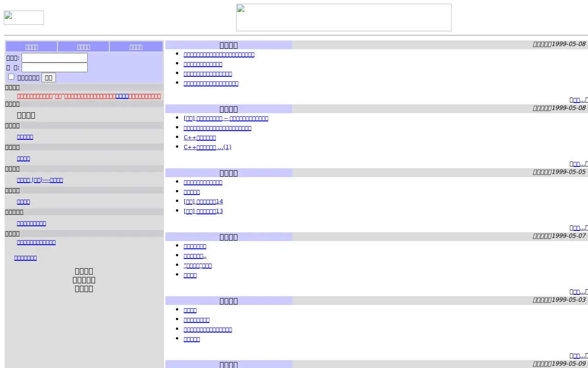Tick the checkbox in the login form
This screenshot has width=588, height=368.
click(11, 77)
